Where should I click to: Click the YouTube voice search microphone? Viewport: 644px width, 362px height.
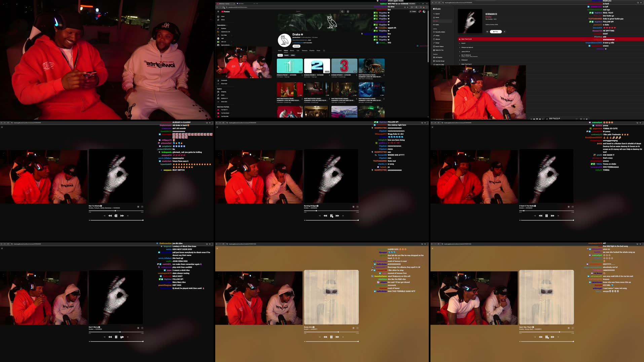click(348, 11)
